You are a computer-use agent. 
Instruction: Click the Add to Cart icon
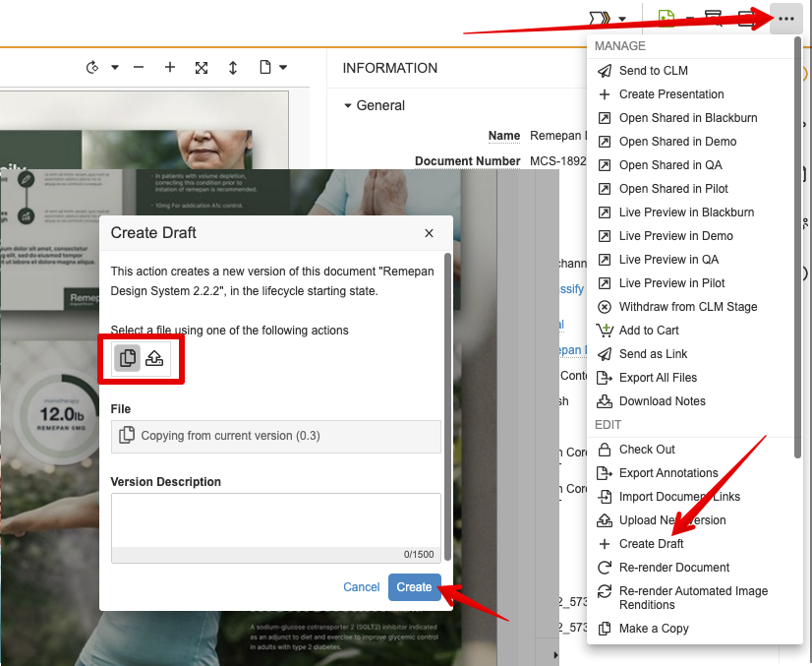click(605, 331)
